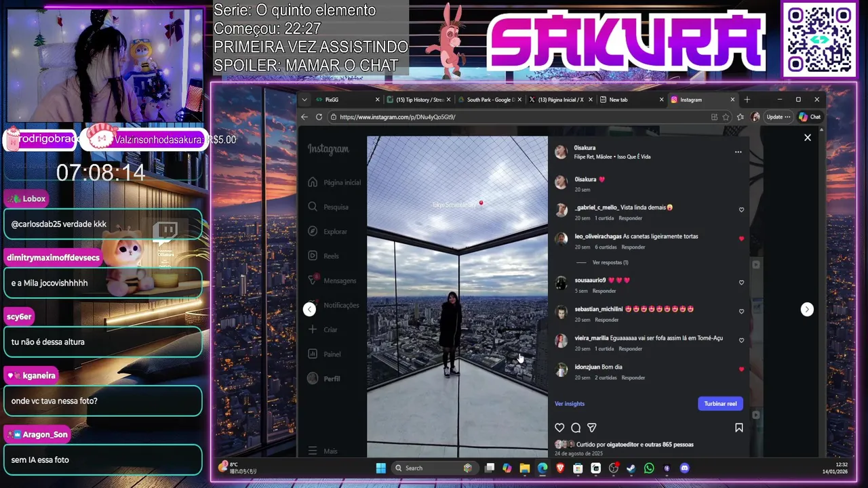Click Turbinar reel button
868x488 pixels.
pyautogui.click(x=720, y=403)
